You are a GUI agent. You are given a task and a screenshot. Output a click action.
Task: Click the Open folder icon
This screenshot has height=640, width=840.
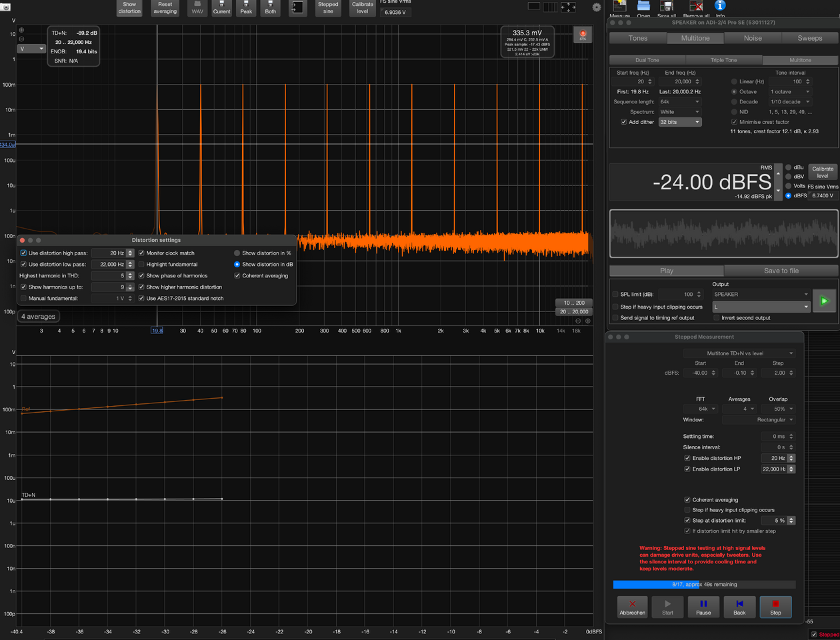click(x=643, y=8)
